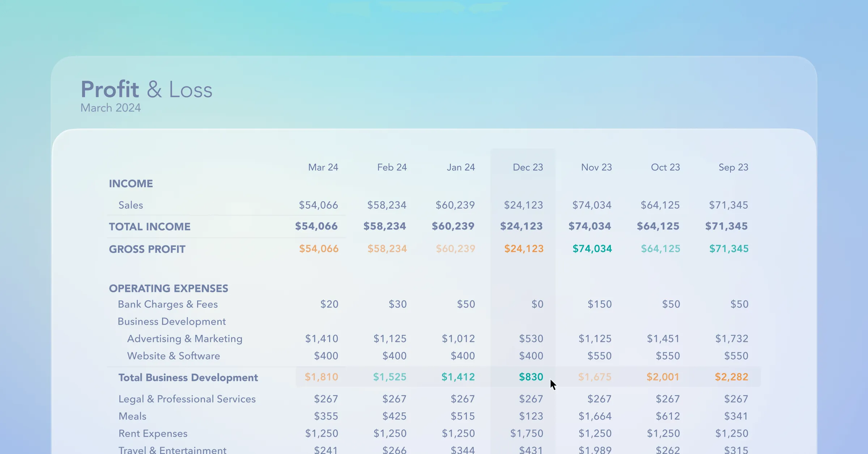Click Total Business Development $830 value
This screenshot has height=454, width=868.
(x=531, y=377)
